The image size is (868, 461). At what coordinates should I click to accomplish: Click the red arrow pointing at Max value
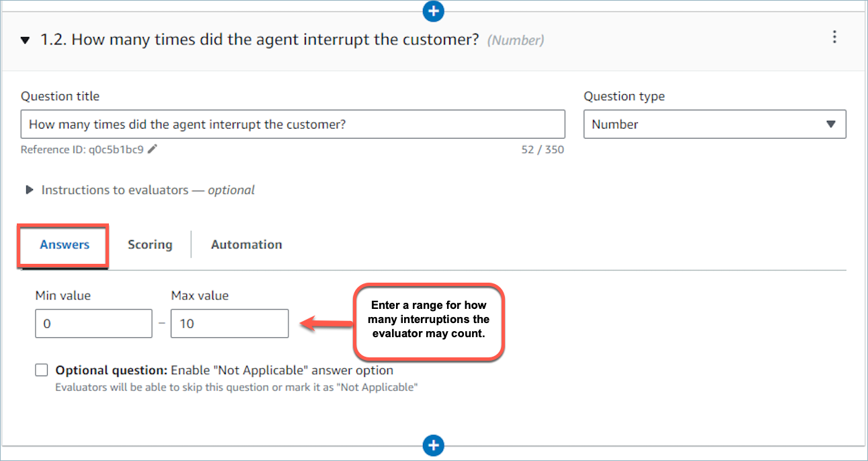click(x=326, y=324)
